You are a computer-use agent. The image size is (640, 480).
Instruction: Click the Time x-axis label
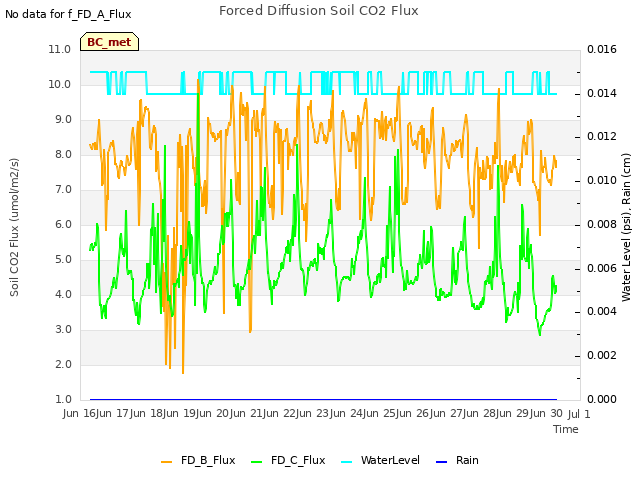tap(566, 429)
